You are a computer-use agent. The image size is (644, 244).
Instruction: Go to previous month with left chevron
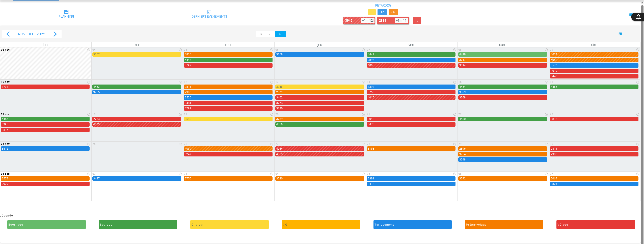pos(8,34)
